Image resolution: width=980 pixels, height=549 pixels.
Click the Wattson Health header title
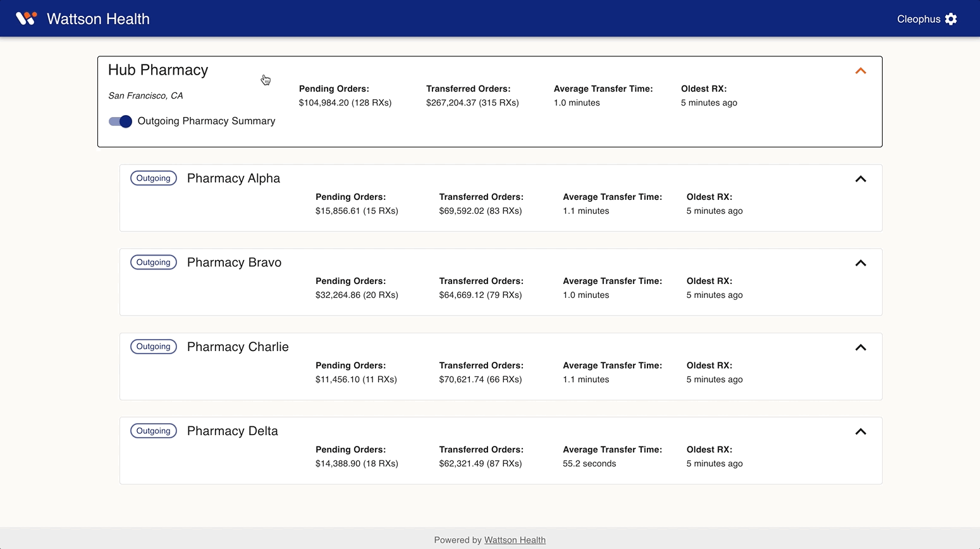98,19
